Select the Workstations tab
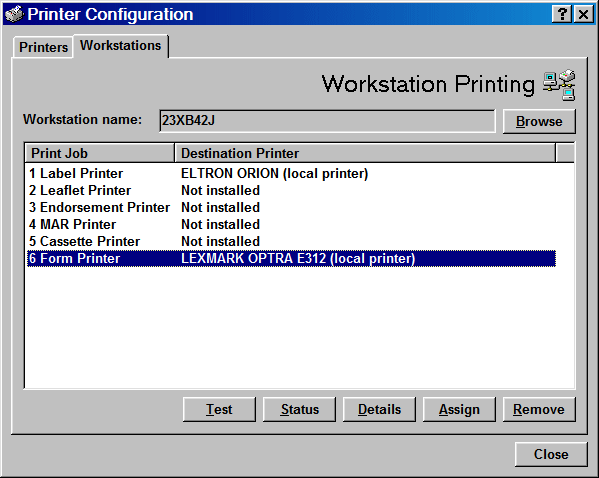 click(x=121, y=46)
